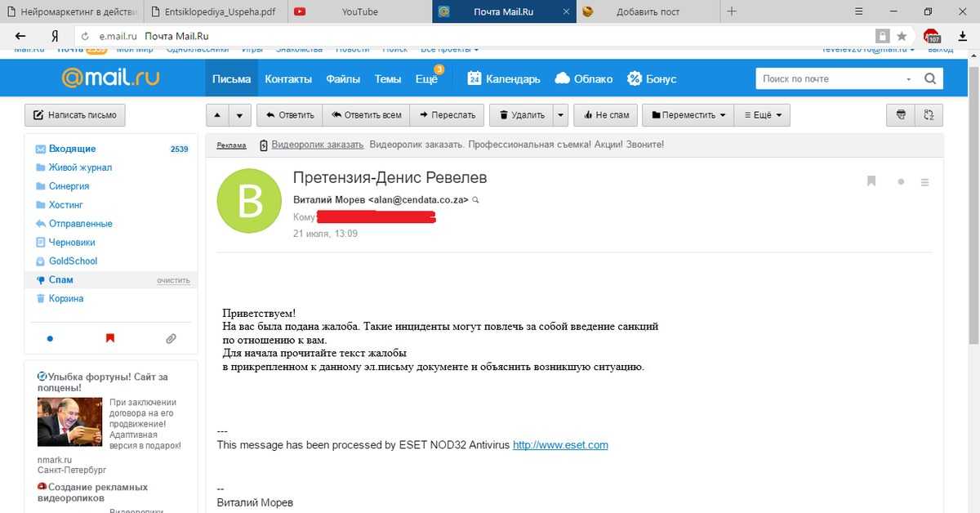This screenshot has height=513, width=980.
Task: Open the 'Календарь' section
Action: click(x=504, y=79)
